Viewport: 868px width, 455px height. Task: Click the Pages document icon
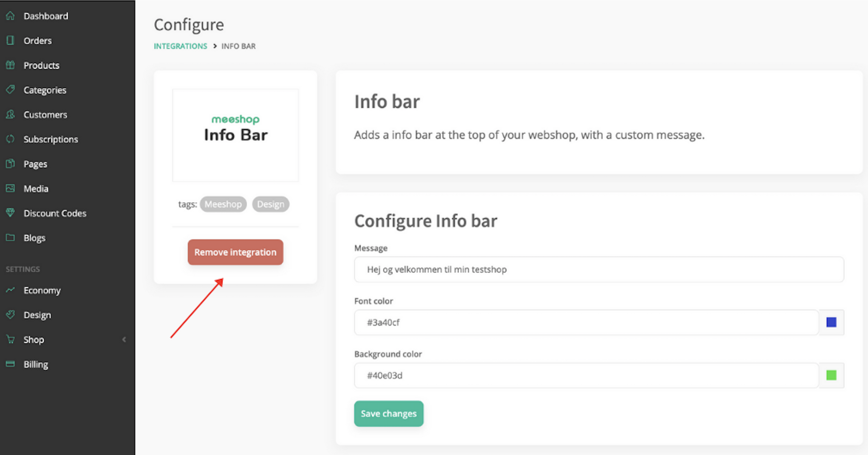[x=10, y=164]
